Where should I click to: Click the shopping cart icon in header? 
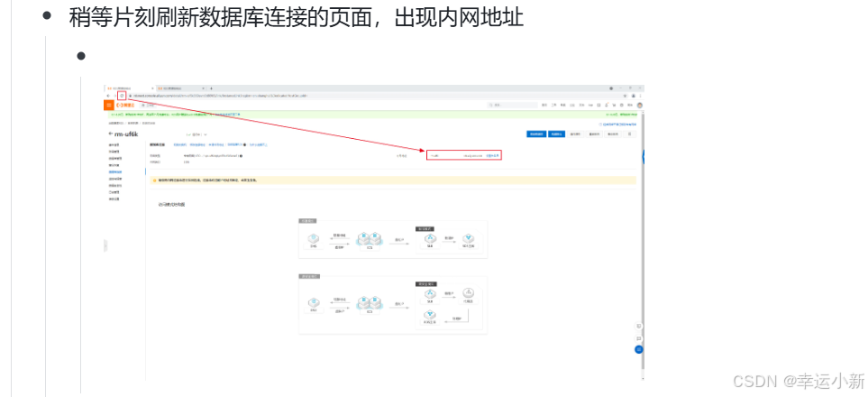(x=614, y=105)
